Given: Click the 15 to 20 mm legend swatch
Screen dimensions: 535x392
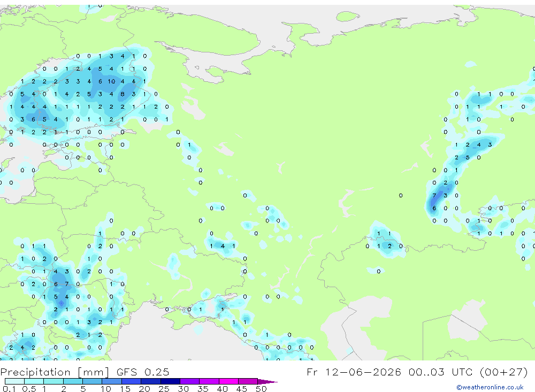Looking at the screenshot, I should coord(132,381).
